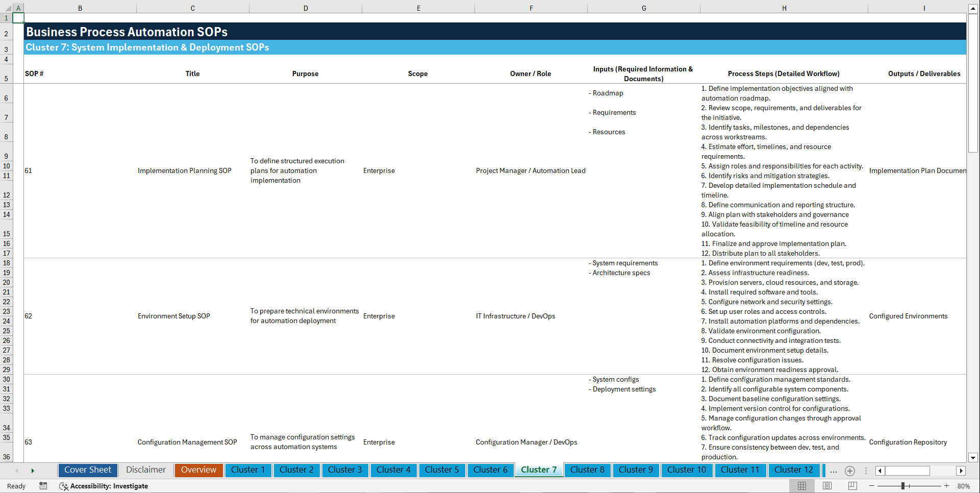Open the Cover Sheet tab
Image resolution: width=980 pixels, height=493 pixels.
click(88, 470)
